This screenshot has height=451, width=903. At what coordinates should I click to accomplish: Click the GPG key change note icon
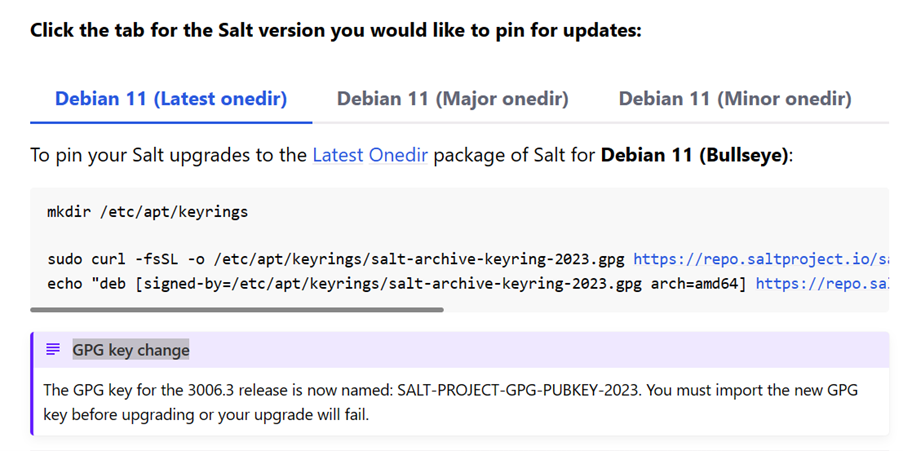(53, 350)
